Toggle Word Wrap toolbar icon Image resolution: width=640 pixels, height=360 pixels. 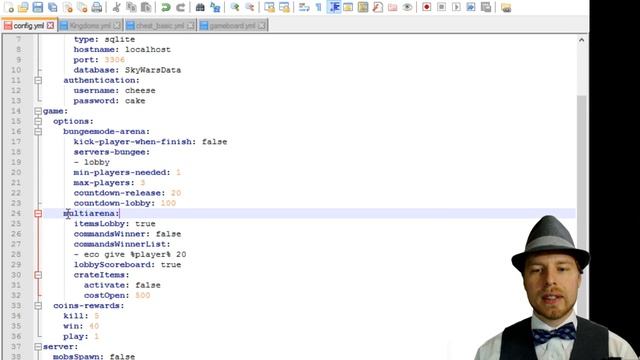(x=304, y=7)
